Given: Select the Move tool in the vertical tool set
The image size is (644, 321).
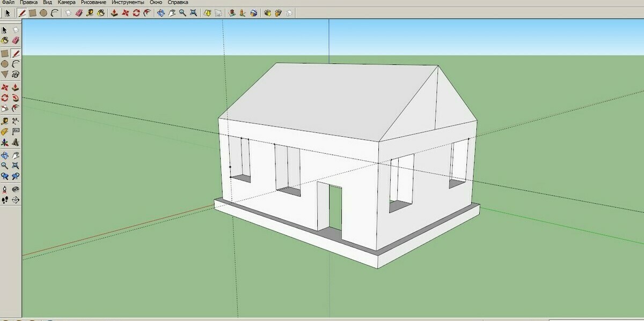Looking at the screenshot, I should (x=5, y=87).
